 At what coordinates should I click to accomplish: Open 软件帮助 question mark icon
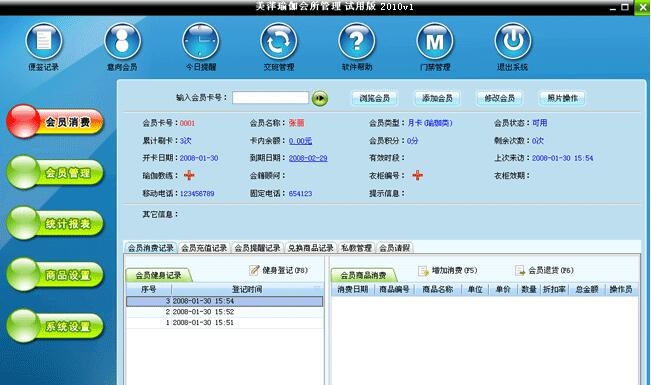[357, 42]
